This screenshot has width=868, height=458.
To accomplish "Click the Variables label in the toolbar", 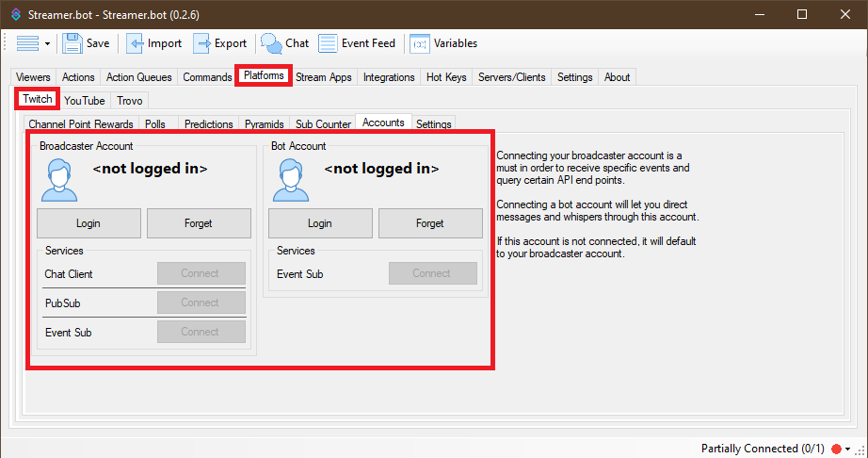I will (455, 43).
